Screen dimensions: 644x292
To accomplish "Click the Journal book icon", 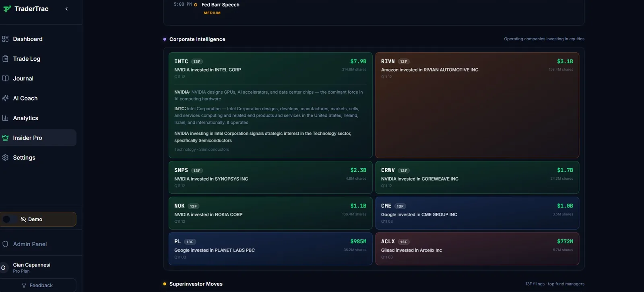I will pos(5,78).
